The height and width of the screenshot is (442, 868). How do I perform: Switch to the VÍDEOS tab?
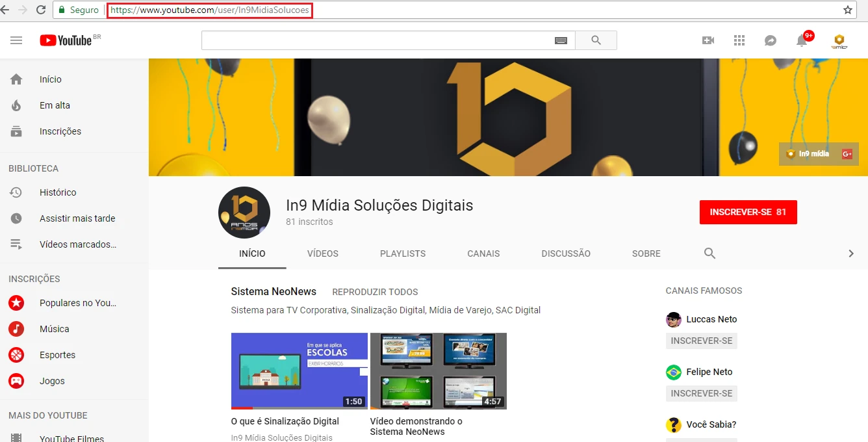323,253
